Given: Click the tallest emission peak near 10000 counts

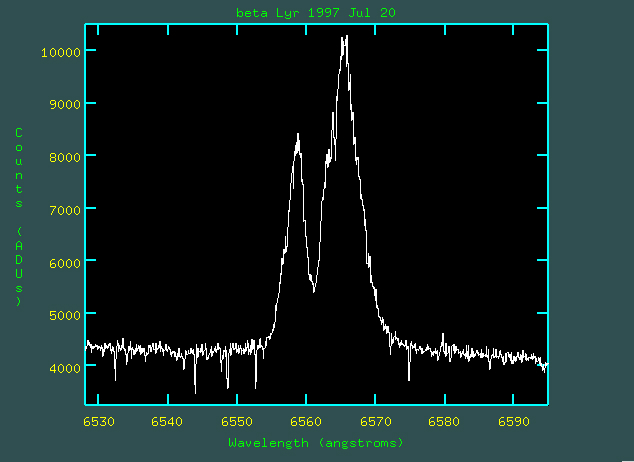Looking at the screenshot, I should pyautogui.click(x=345, y=40).
